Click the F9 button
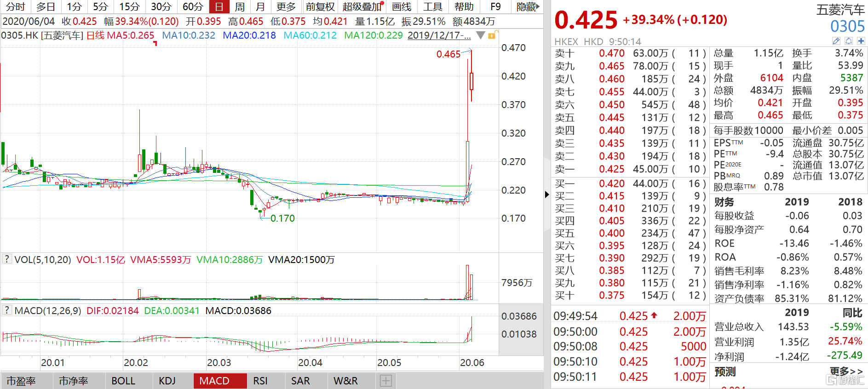 (x=495, y=6)
